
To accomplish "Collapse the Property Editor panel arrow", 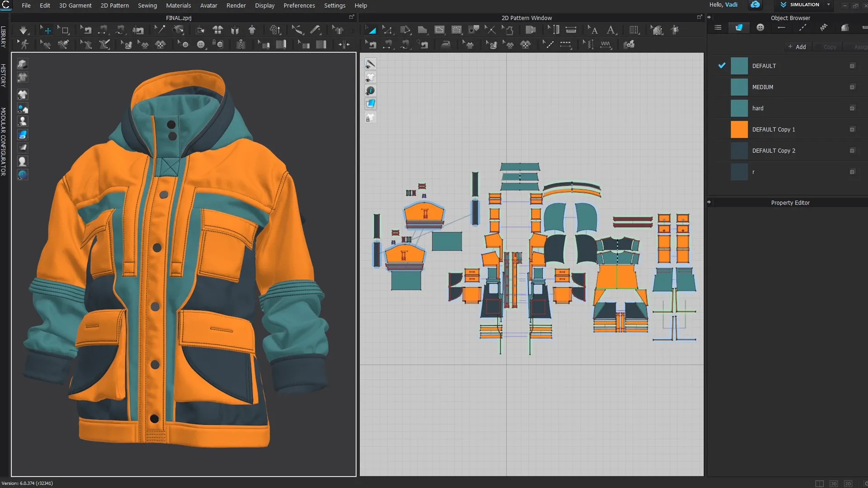I will click(709, 202).
